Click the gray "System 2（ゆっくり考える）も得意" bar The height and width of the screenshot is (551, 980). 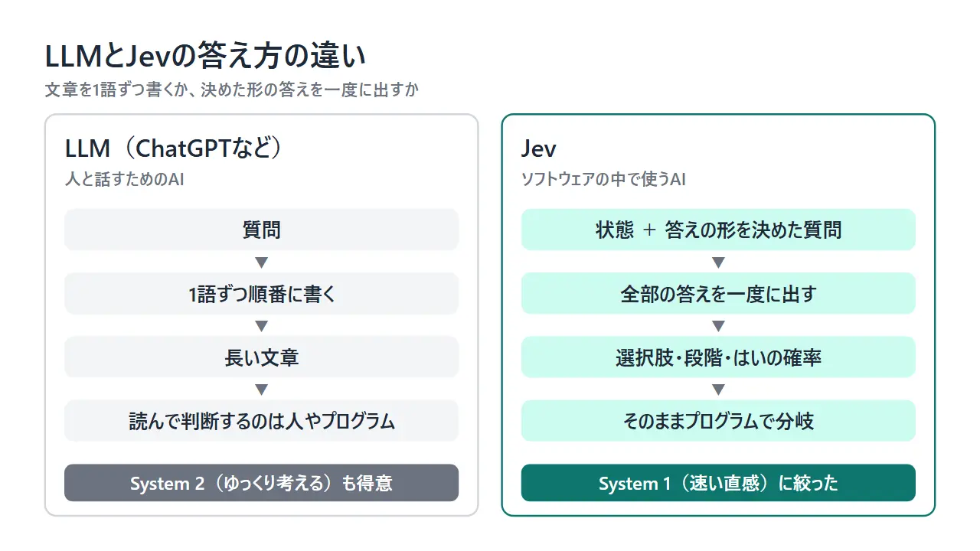tap(261, 483)
